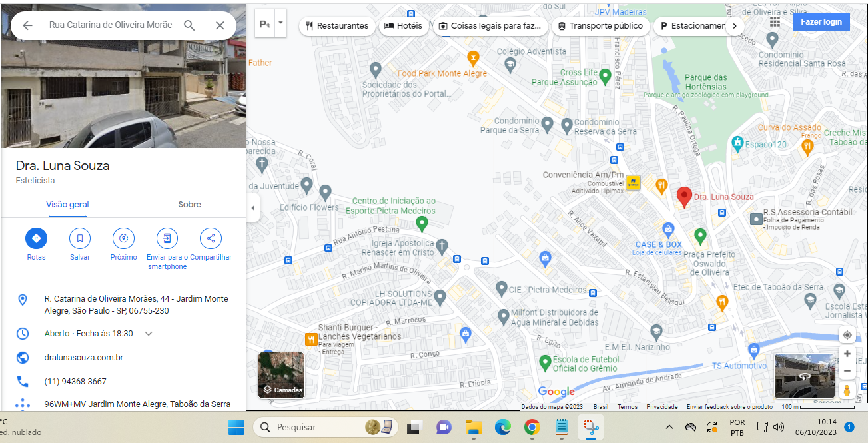Image resolution: width=868 pixels, height=443 pixels.
Task: Filter map by Restaurantes chip
Action: [337, 26]
